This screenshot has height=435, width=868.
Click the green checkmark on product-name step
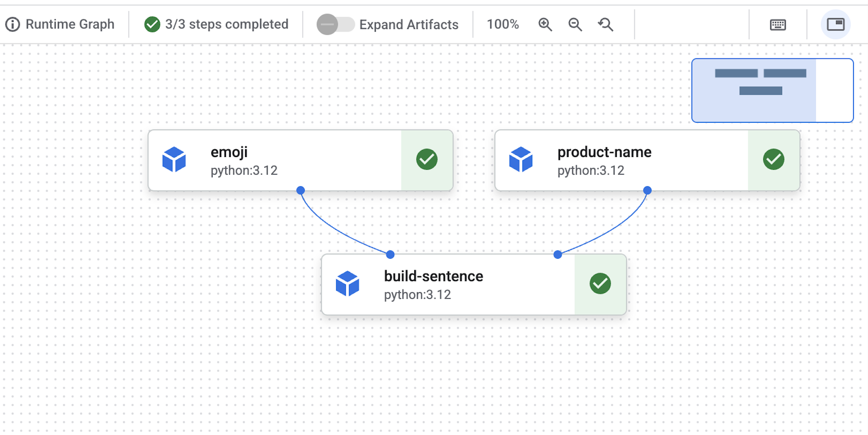tap(774, 160)
